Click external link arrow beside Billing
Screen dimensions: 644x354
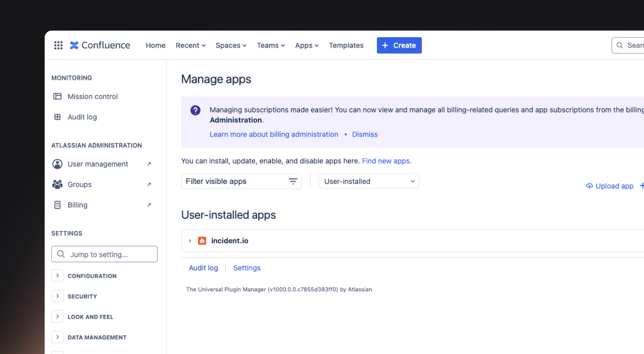click(149, 205)
